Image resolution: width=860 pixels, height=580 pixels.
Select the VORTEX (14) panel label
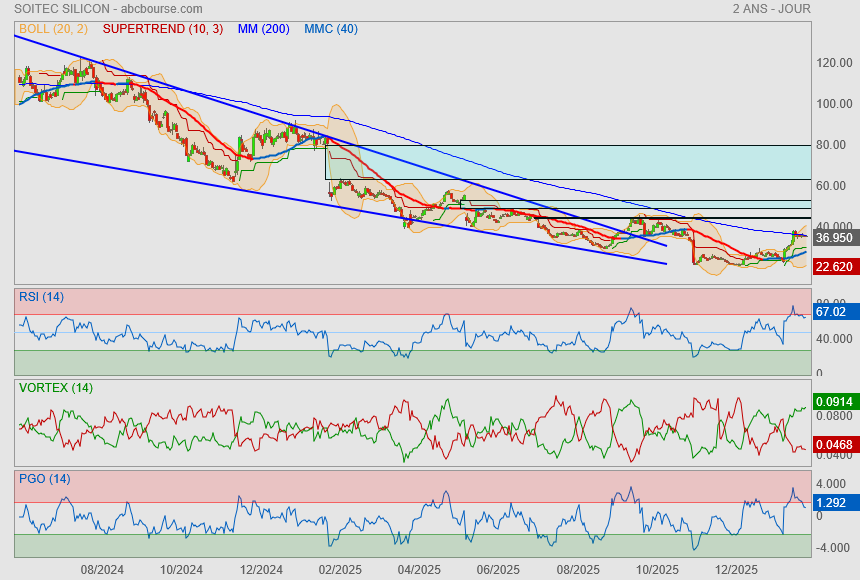[x=55, y=387]
